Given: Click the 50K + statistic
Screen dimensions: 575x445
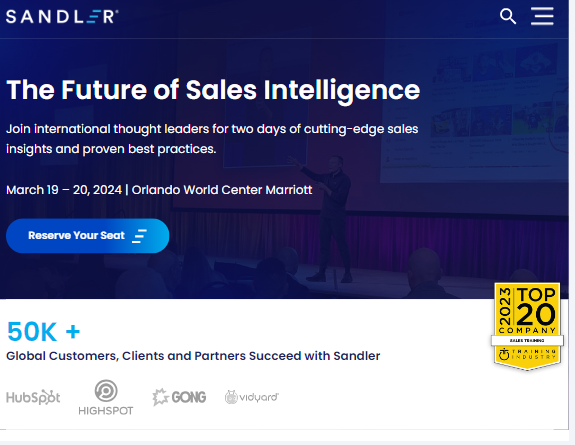Looking at the screenshot, I should [x=43, y=331].
